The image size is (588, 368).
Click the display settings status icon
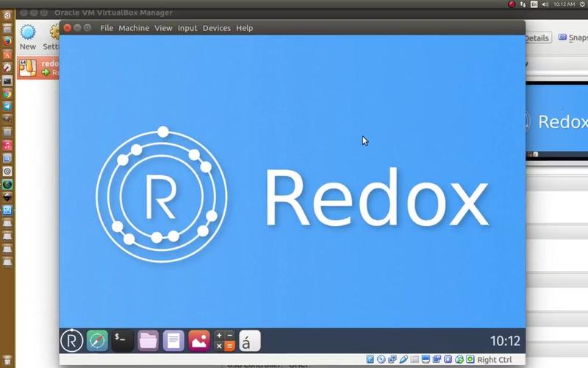point(426,359)
